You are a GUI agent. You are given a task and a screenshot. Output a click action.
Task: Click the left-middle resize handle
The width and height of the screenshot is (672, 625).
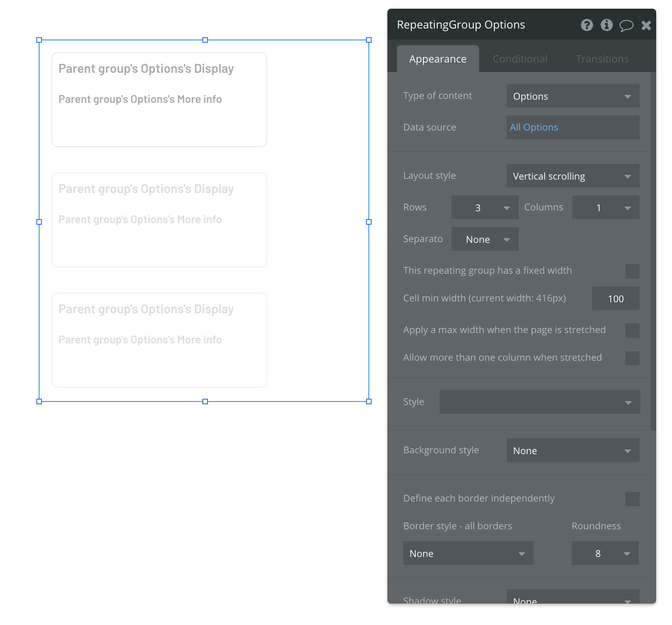point(39,222)
